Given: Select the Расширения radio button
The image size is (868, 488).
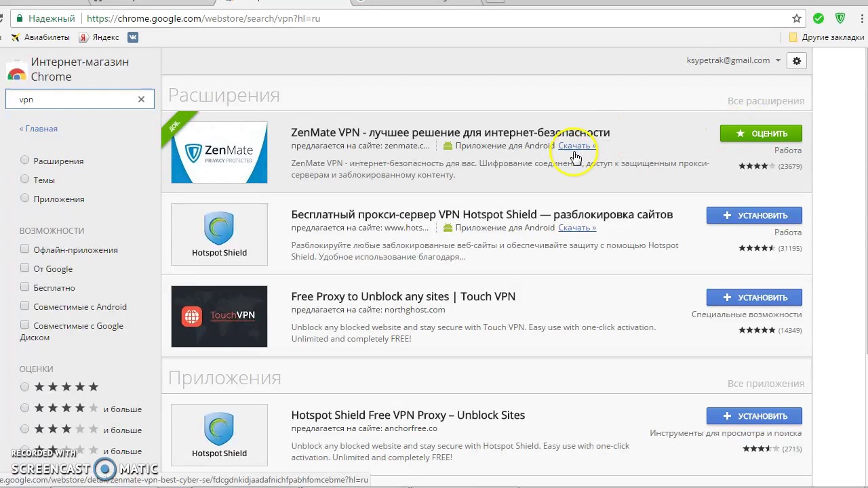Looking at the screenshot, I should pyautogui.click(x=25, y=161).
